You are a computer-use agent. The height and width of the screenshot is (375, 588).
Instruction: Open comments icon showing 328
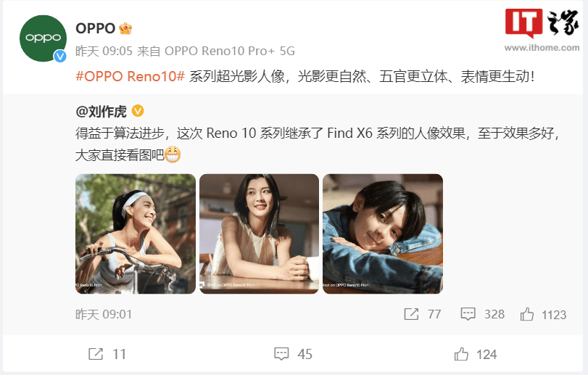pyautogui.click(x=468, y=314)
